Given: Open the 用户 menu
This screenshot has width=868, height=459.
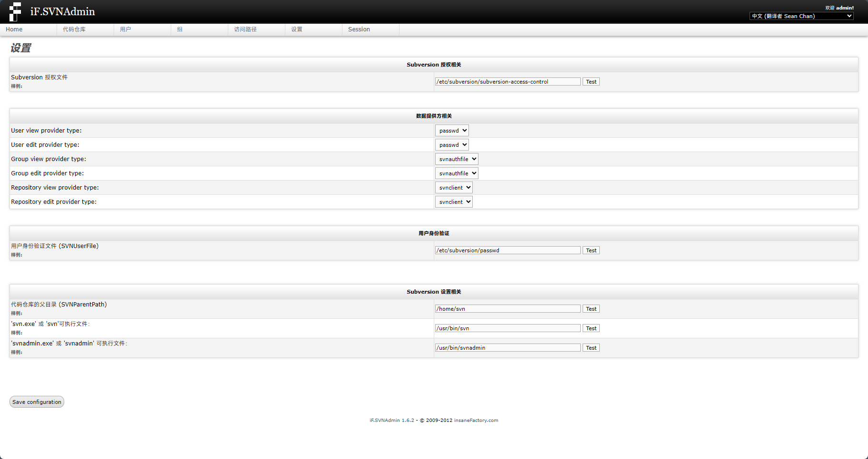Looking at the screenshot, I should [x=126, y=29].
